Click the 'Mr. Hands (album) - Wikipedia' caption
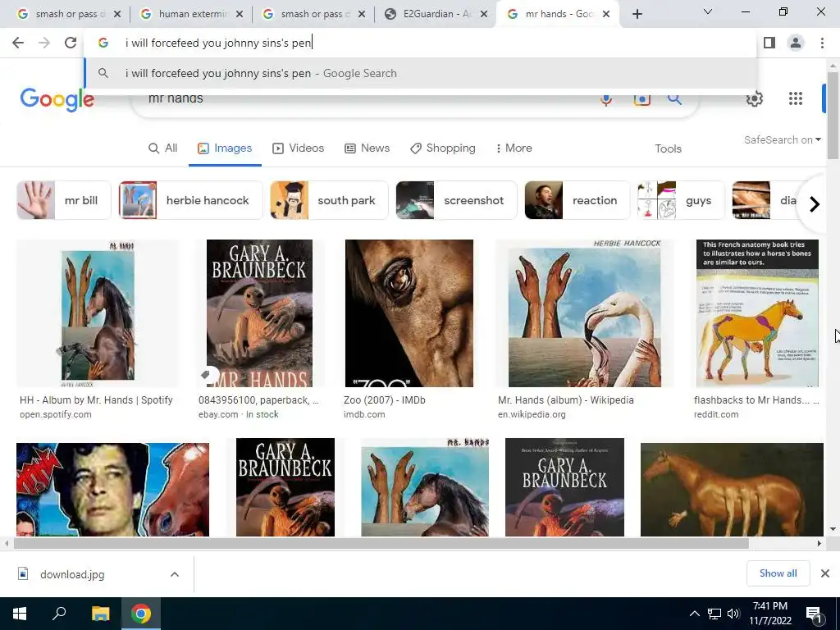This screenshot has height=630, width=840. [566, 400]
